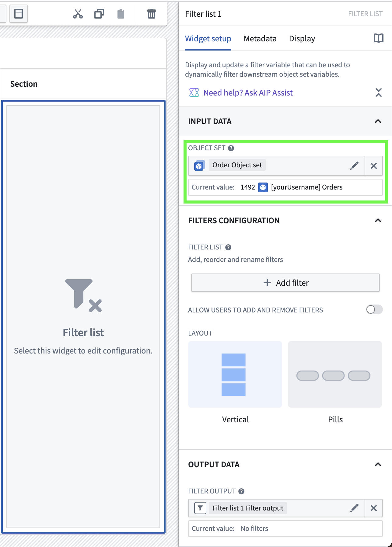Screen dimensions: 392x547
Task: Open the documentation book icon
Action: pyautogui.click(x=378, y=38)
